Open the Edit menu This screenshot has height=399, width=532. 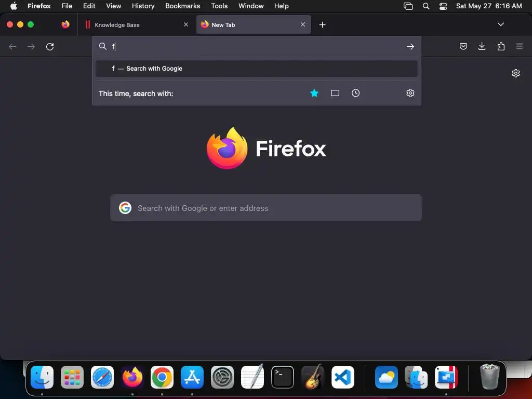[89, 6]
